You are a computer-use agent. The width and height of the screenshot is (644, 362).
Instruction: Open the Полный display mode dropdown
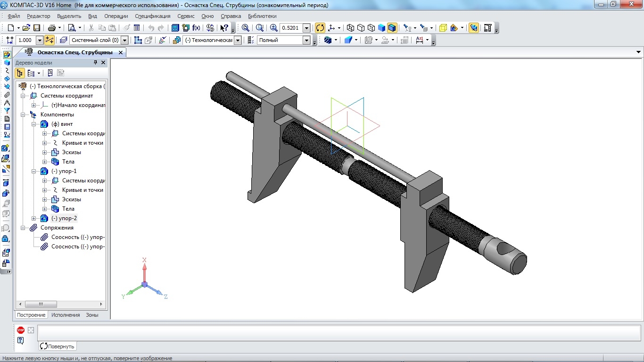pyautogui.click(x=307, y=40)
